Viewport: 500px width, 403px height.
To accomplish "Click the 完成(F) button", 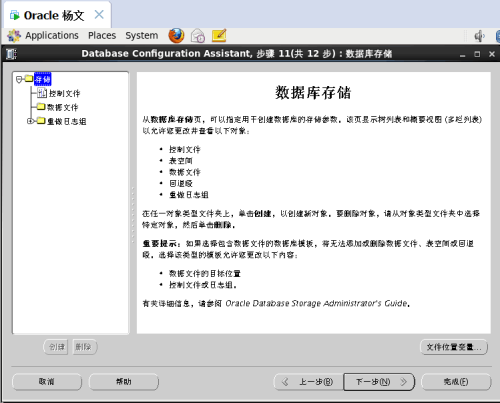I will (456, 382).
